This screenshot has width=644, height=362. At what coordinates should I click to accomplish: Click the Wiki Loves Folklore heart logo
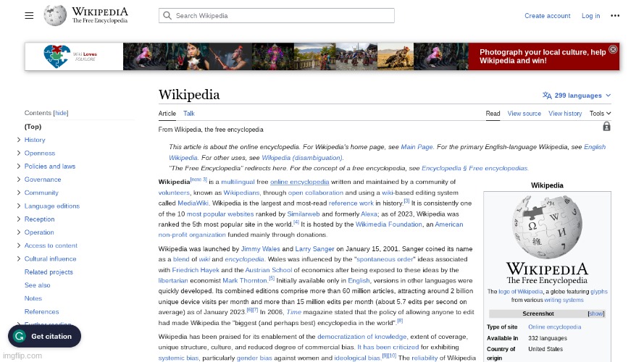tap(54, 56)
